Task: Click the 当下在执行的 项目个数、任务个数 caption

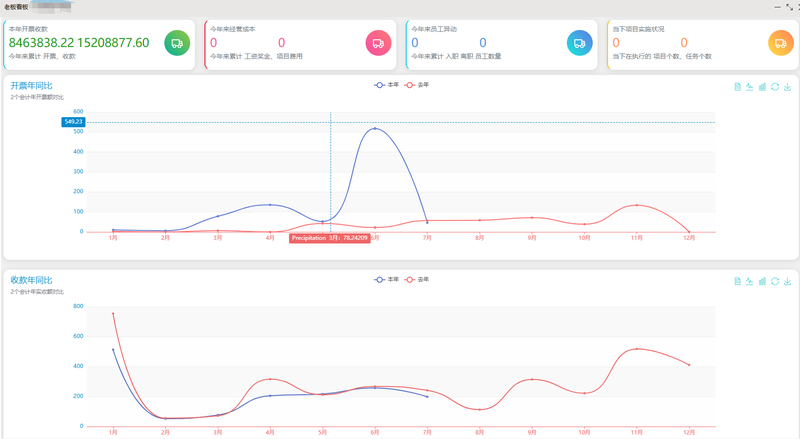Action: 662,56
